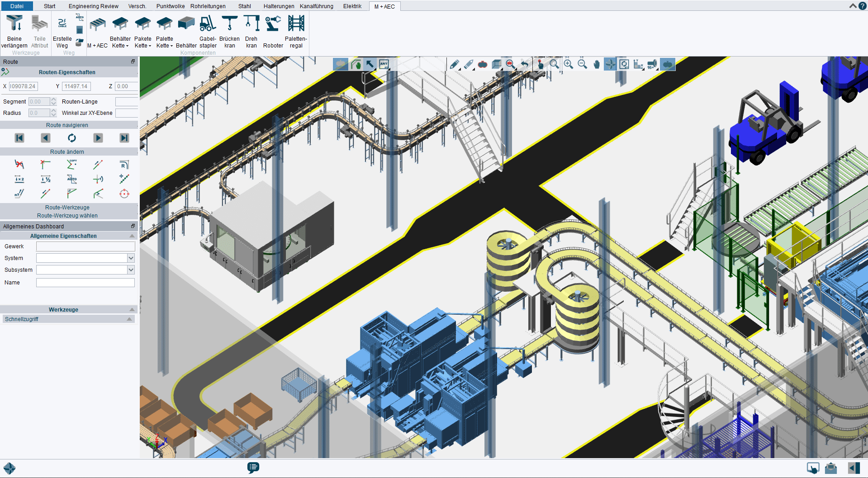Select the Gabelstapler forklift component
Viewport: 868px width, 478px height.
coord(208,31)
